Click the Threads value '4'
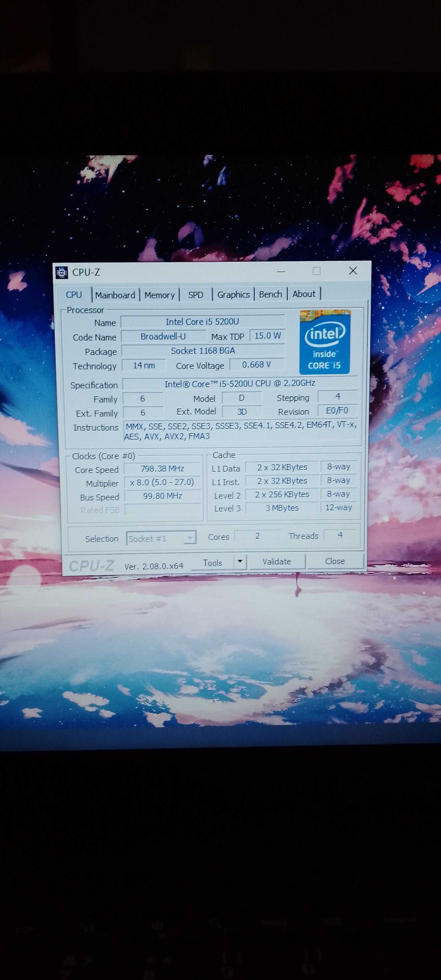The image size is (441, 980). 340,535
